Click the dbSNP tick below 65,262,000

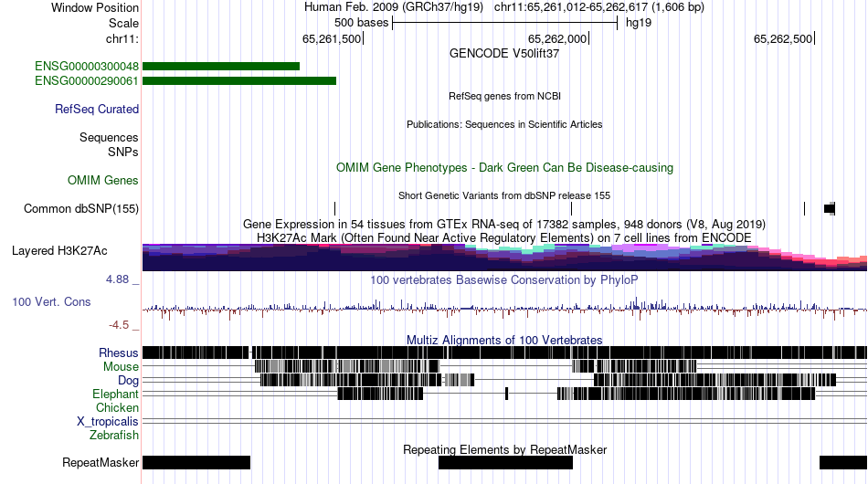pos(571,208)
